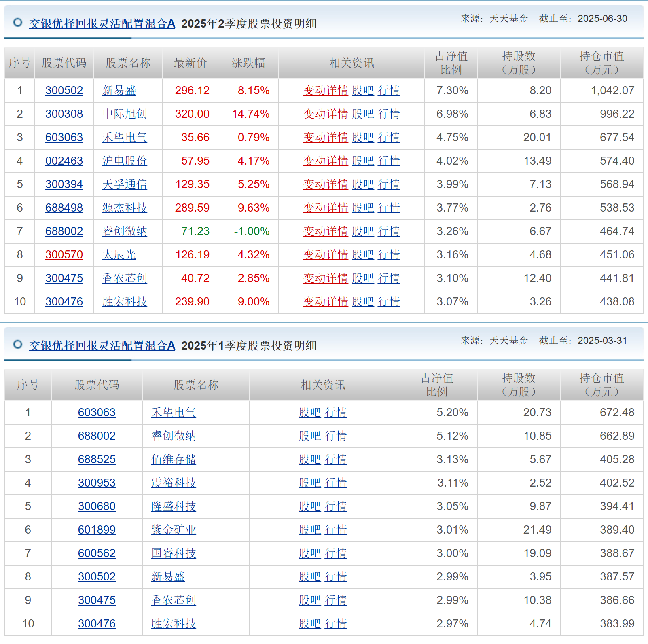648x644 pixels.
Task: Open stock name 源杰科技
Action: [125, 208]
